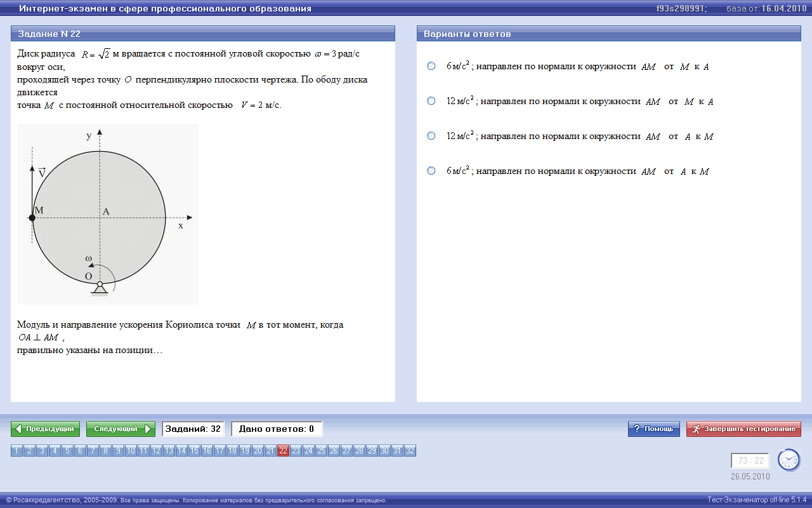Jump to question 30
This screenshot has height=508, width=812.
coord(385,451)
